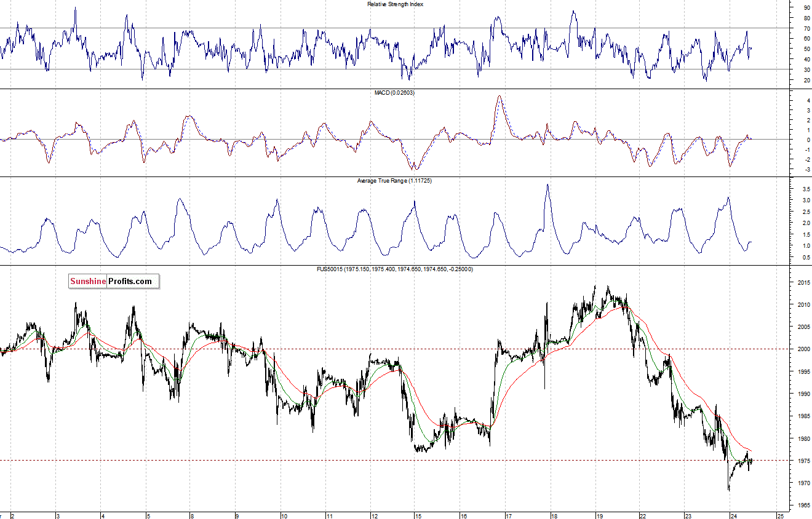Screen dimensions: 812x519
Task: Click date label 24 on time axis
Action: [733, 516]
